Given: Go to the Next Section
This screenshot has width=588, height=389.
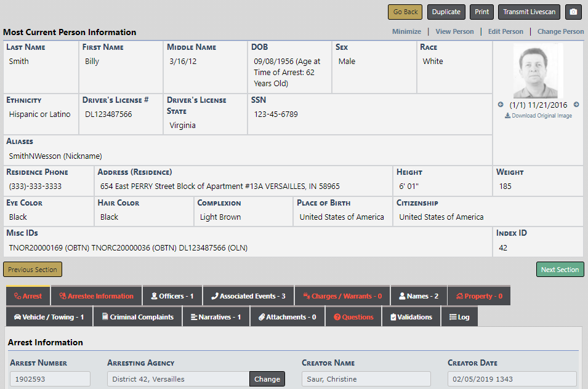Looking at the screenshot, I should point(559,270).
